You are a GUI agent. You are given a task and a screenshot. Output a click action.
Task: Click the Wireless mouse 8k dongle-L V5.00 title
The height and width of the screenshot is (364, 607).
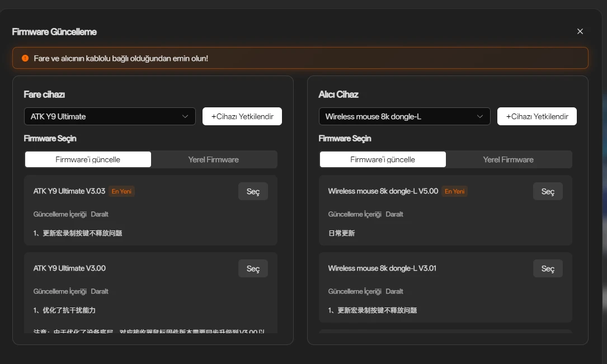383,191
